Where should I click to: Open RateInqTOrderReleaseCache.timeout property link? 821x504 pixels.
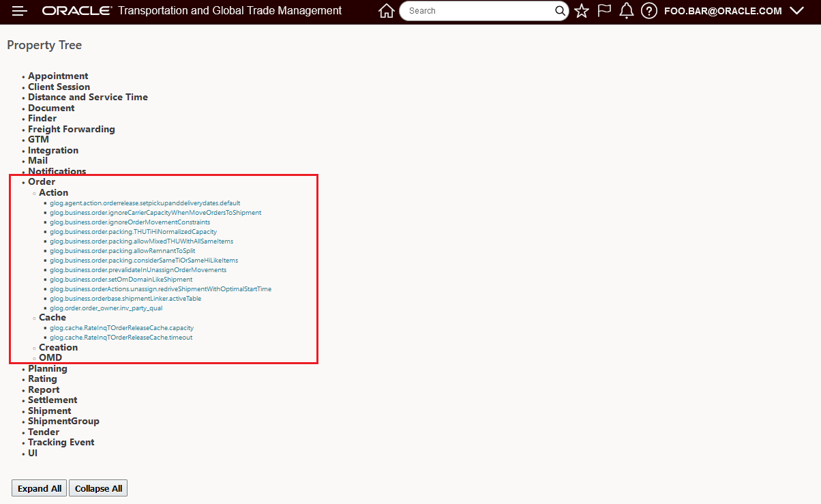(121, 338)
